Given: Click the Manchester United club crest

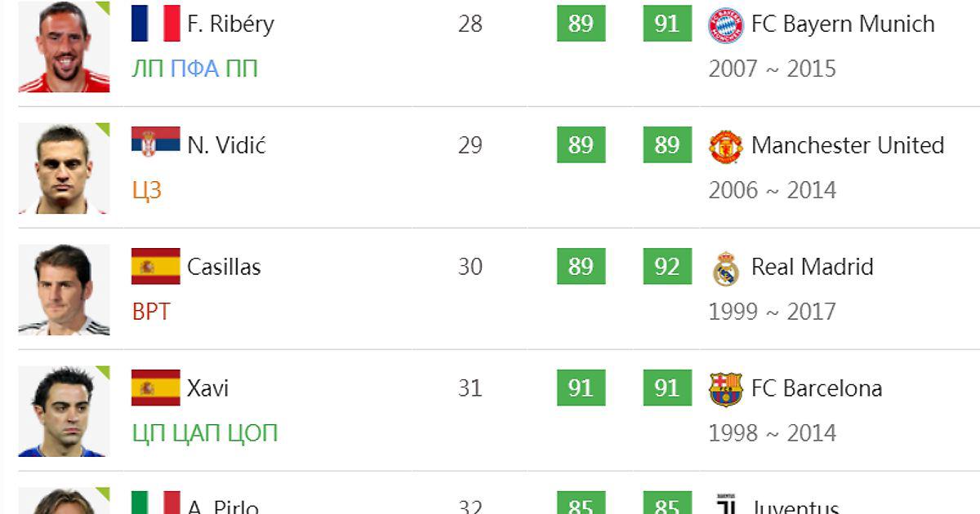Looking at the screenshot, I should pyautogui.click(x=725, y=147).
